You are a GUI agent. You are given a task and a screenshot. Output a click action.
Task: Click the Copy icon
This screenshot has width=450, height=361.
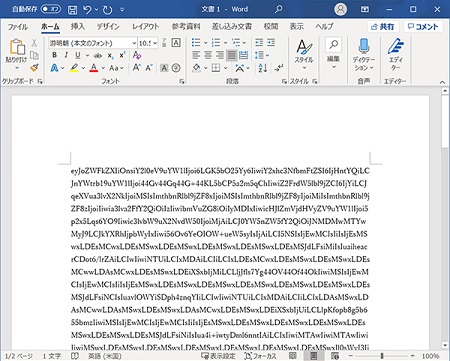coord(34,55)
